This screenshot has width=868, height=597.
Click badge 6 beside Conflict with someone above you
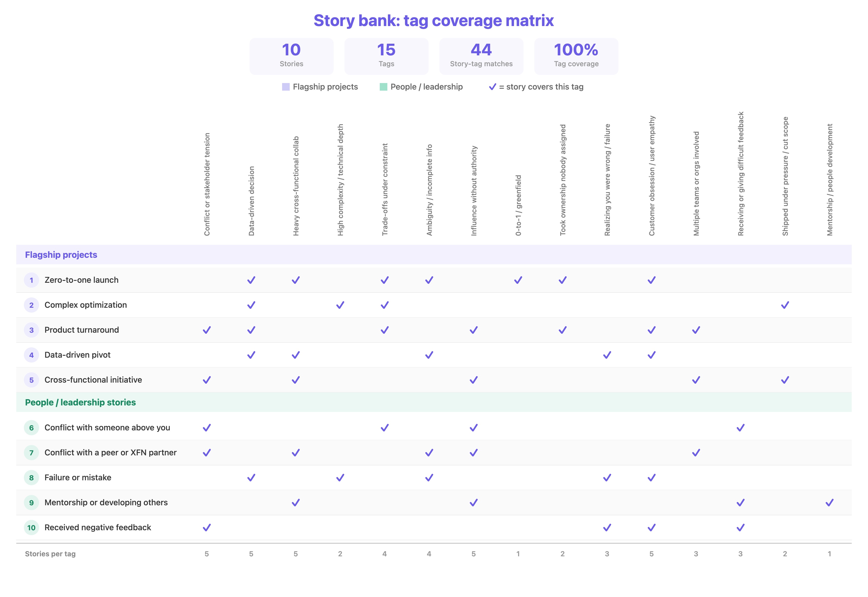pos(31,428)
